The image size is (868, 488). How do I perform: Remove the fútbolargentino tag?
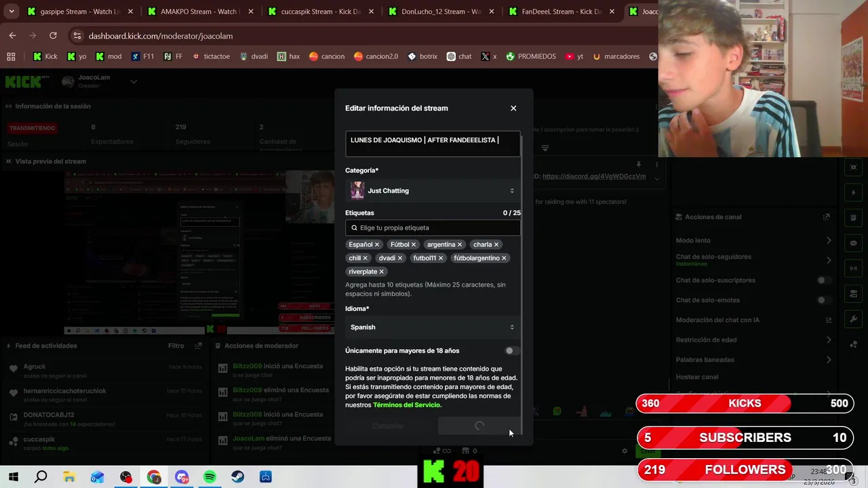(x=504, y=258)
